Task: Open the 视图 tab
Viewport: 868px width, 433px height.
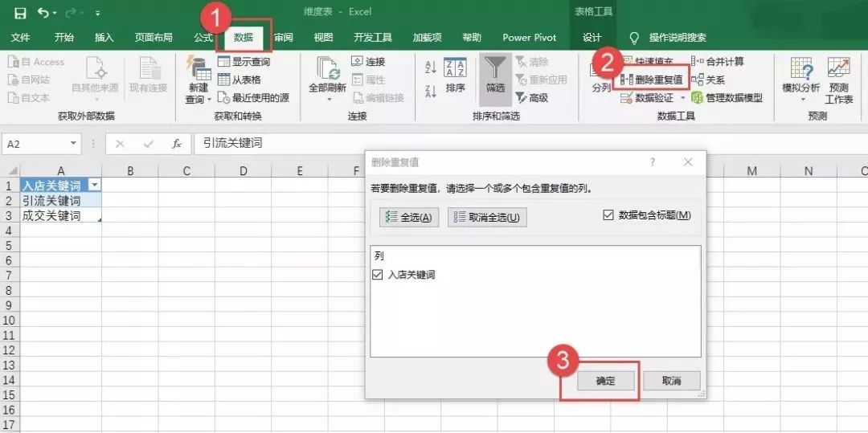Action: [323, 38]
